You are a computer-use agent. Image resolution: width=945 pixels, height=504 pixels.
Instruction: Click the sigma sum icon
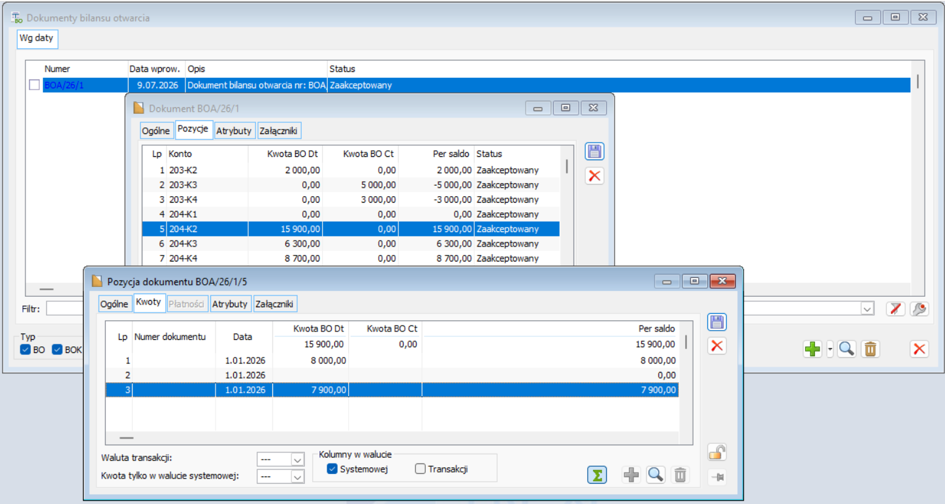coord(597,475)
